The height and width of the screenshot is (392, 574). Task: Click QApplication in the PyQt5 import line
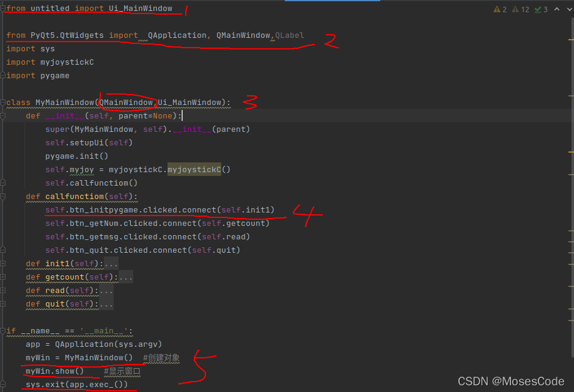(177, 35)
